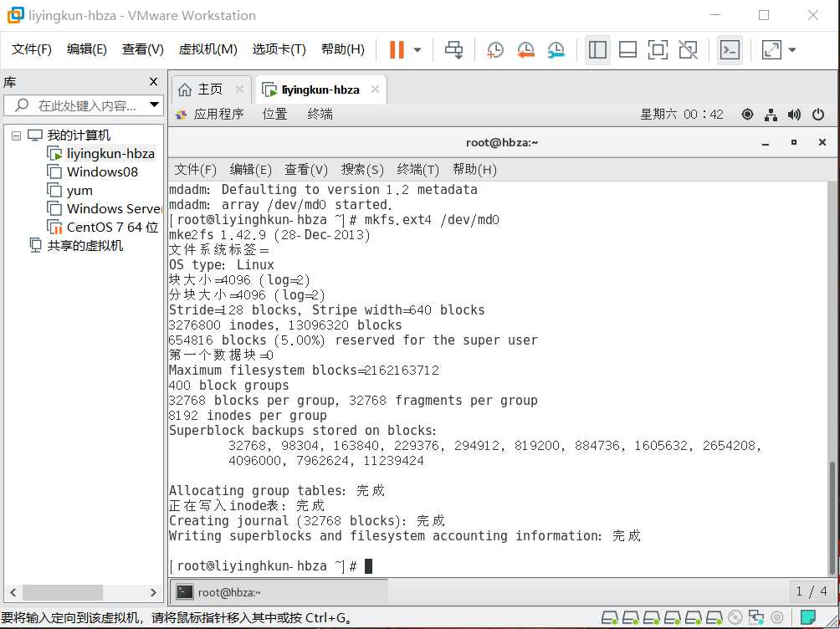Select the CentOS 7 64 位 machine
The image size is (840, 629).
(112, 228)
